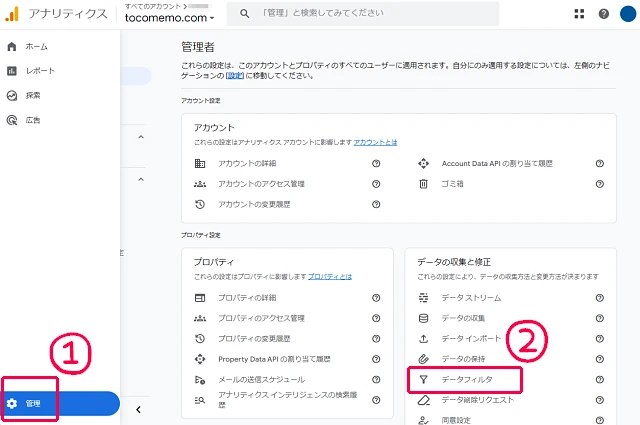Open アカウントのアクセス管理
Image resolution: width=640 pixels, height=425 pixels.
pyautogui.click(x=261, y=184)
